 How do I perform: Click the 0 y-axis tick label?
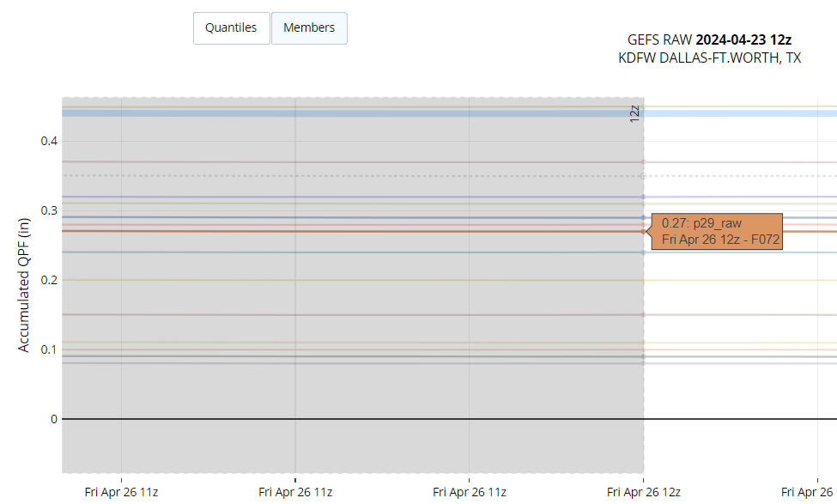coord(54,419)
